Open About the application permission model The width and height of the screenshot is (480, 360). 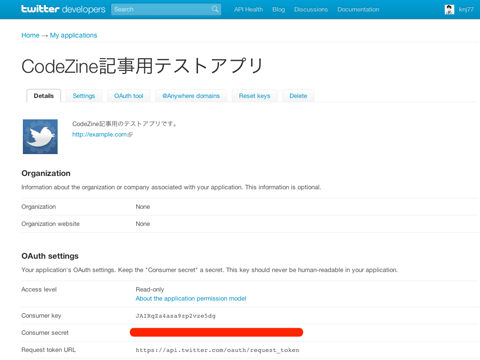coord(191,298)
